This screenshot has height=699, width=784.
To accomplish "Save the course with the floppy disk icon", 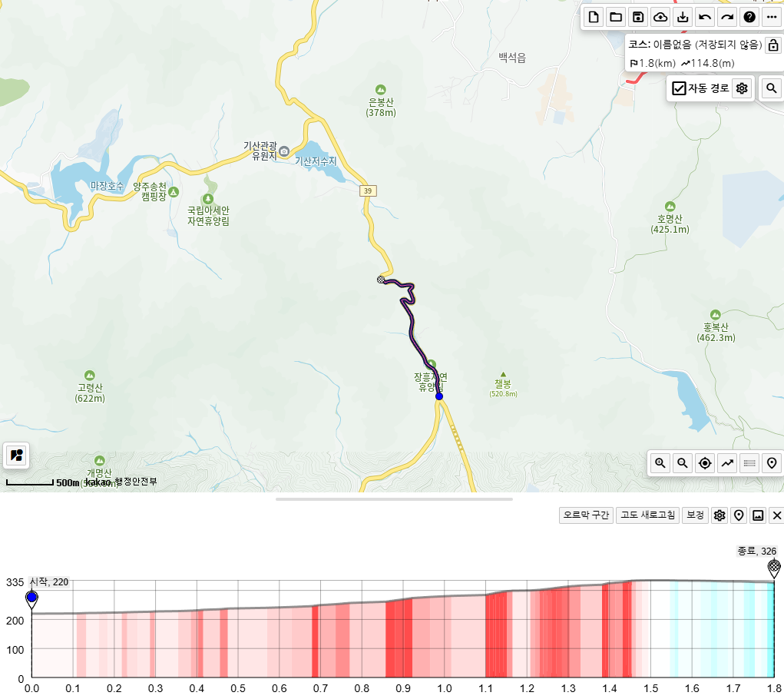I will click(638, 17).
